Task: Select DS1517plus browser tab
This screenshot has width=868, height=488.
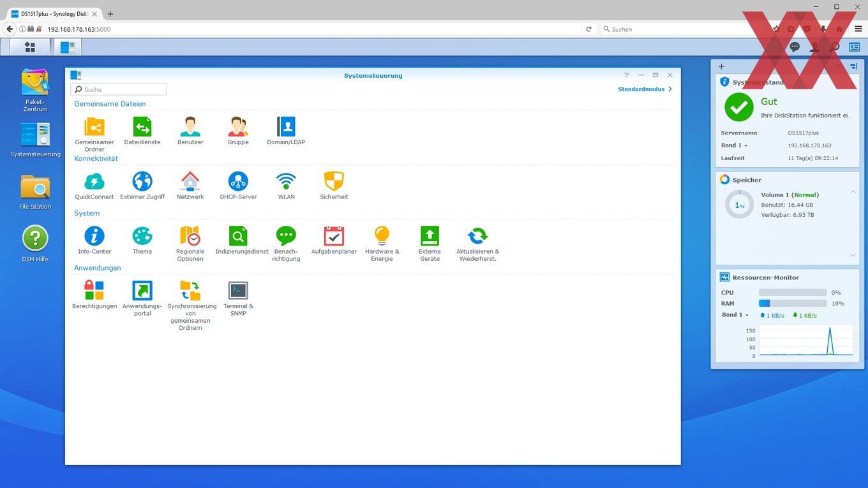Action: coord(53,13)
